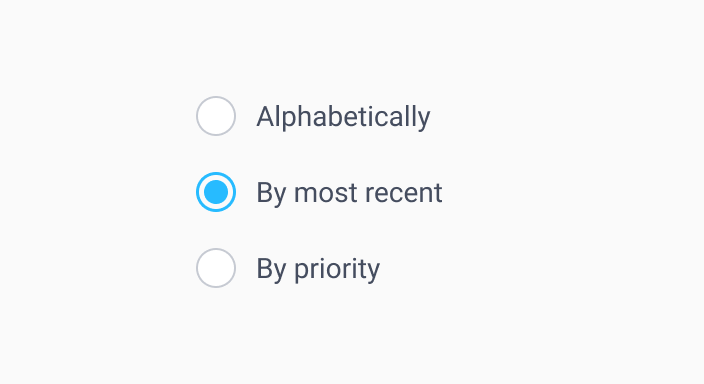The height and width of the screenshot is (384, 704).
Task: Set ordering to By most recent
Action: (216, 192)
